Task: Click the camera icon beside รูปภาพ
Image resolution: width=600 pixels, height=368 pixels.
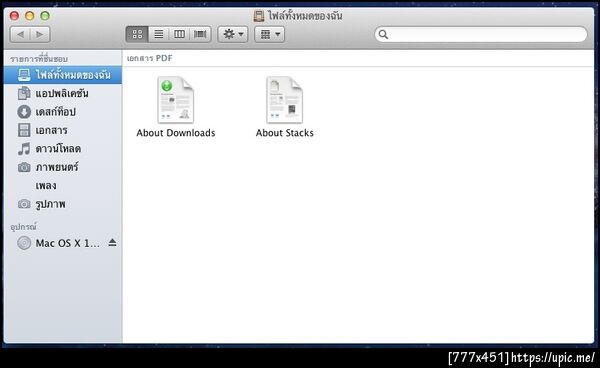Action: tap(24, 204)
